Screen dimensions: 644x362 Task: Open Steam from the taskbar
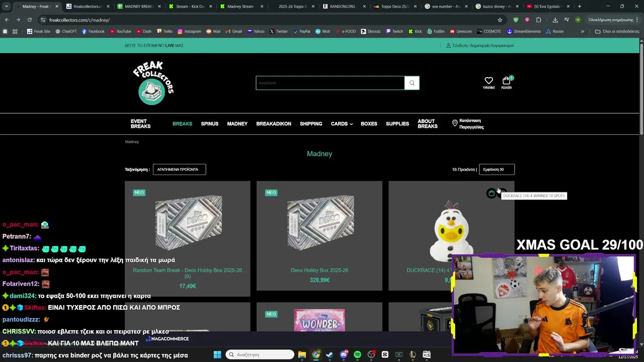pyautogui.click(x=330, y=354)
